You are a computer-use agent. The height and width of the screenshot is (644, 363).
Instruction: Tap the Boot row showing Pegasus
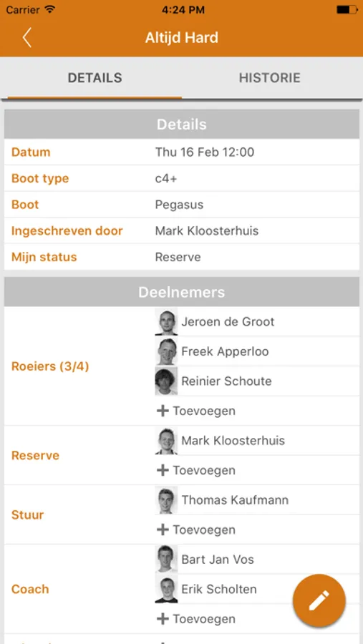click(182, 205)
